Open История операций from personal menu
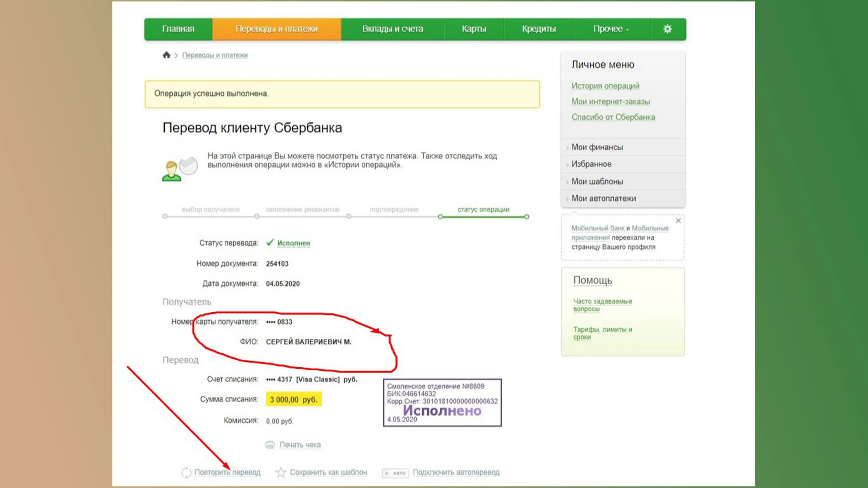This screenshot has width=868, height=488. (x=604, y=85)
